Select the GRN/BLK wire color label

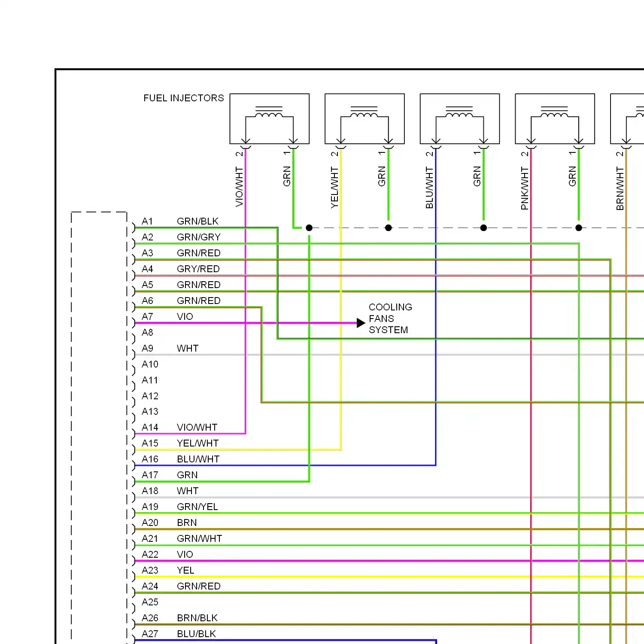197,222
